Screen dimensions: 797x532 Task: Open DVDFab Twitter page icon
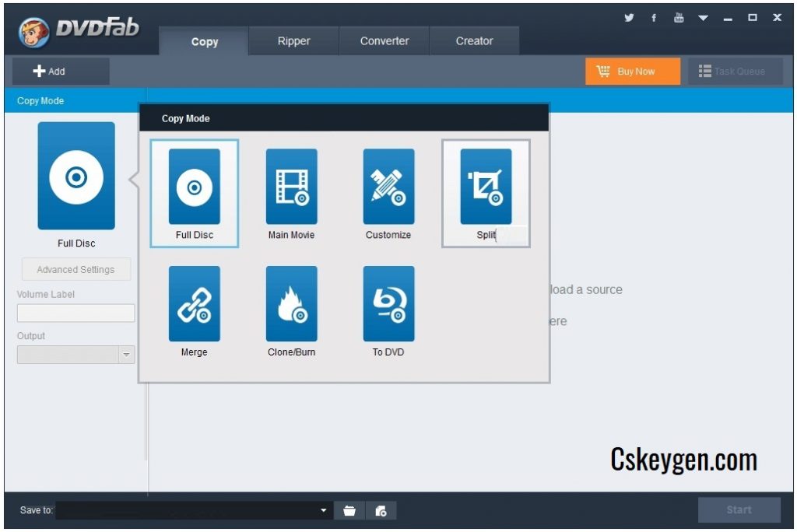629,18
